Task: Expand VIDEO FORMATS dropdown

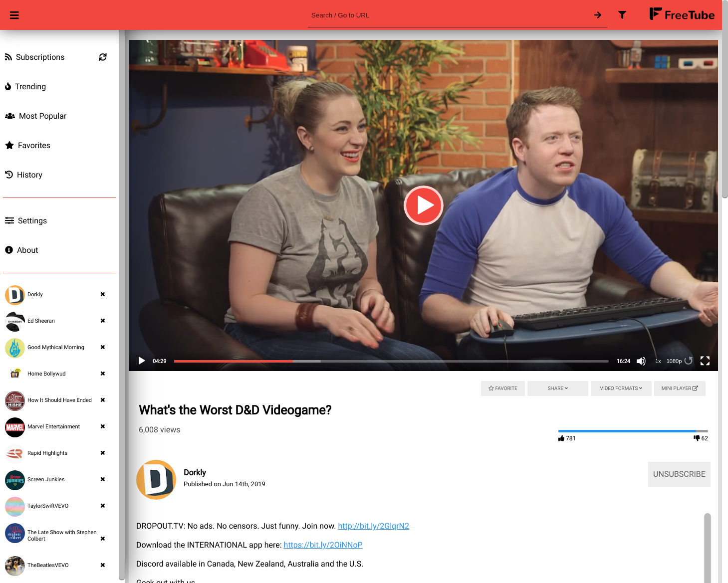Action: click(x=621, y=389)
